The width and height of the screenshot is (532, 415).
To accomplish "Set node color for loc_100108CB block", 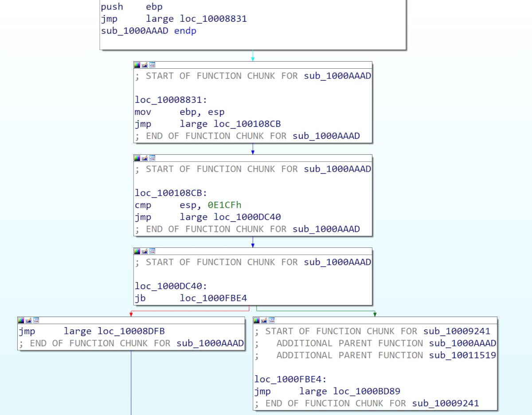I will [x=137, y=158].
